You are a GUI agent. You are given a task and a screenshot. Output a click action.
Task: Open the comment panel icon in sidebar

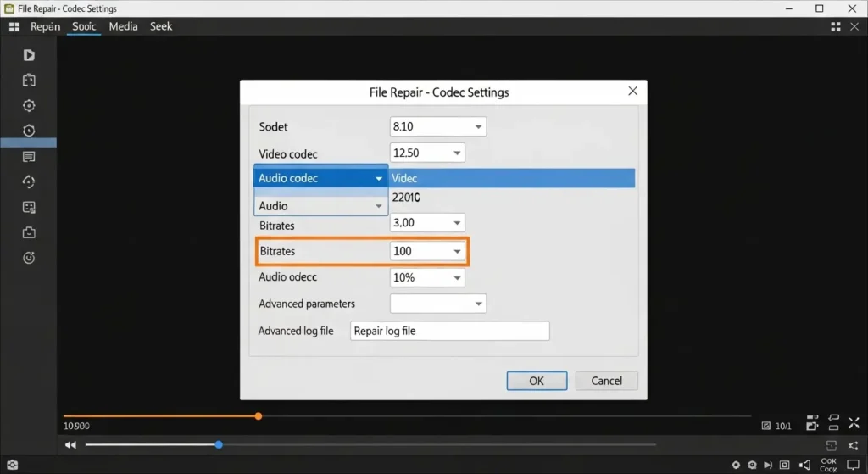29,157
